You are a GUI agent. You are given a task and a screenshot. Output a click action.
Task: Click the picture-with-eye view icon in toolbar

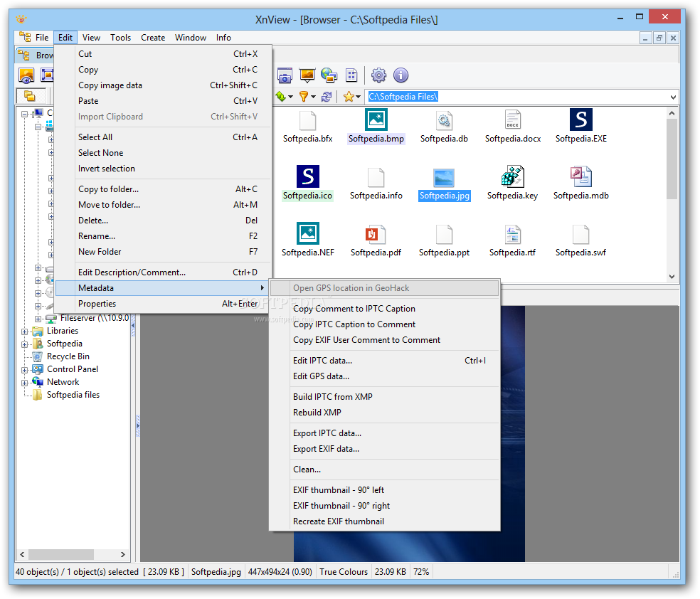click(x=26, y=75)
